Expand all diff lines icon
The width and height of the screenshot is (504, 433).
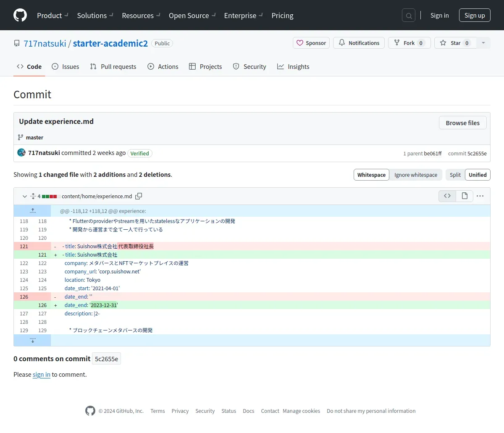pyautogui.click(x=33, y=196)
